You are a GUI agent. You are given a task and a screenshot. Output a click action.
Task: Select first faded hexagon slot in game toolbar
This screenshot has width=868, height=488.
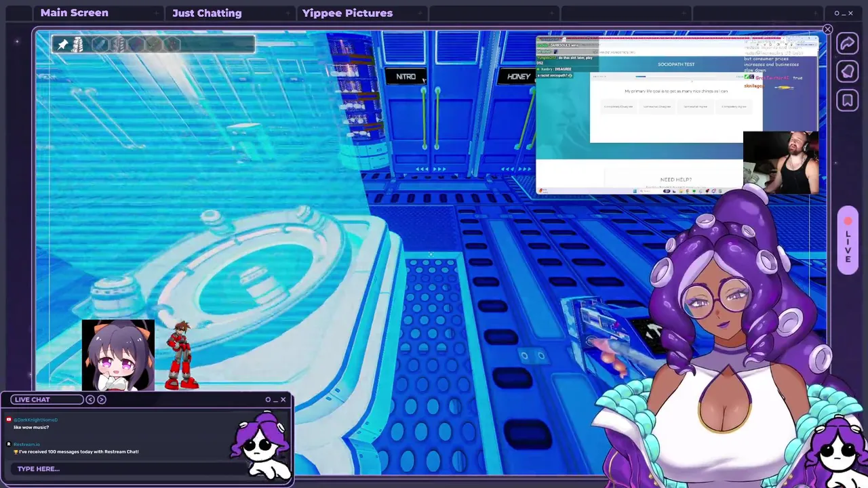pos(100,45)
